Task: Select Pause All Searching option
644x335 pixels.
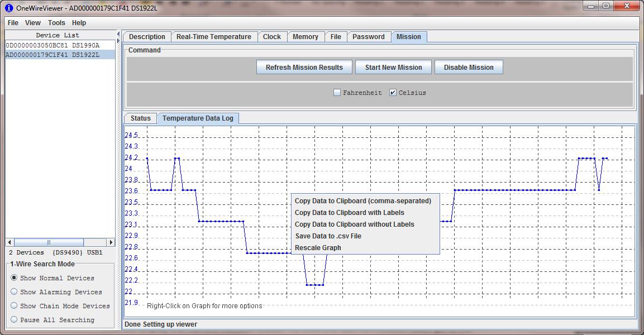Action: point(15,319)
